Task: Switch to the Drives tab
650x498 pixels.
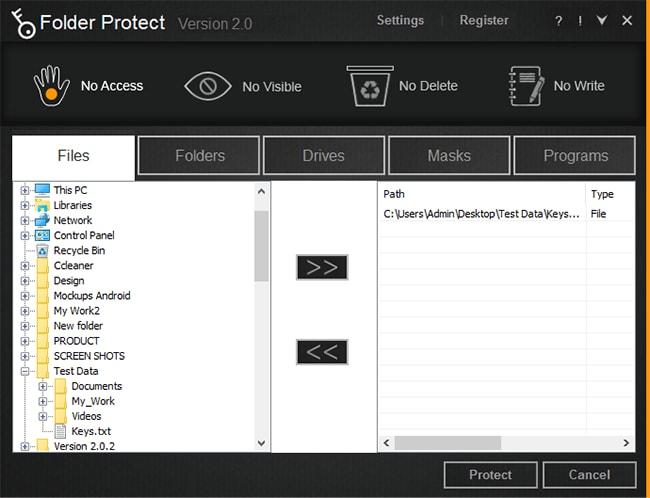Action: click(x=324, y=155)
